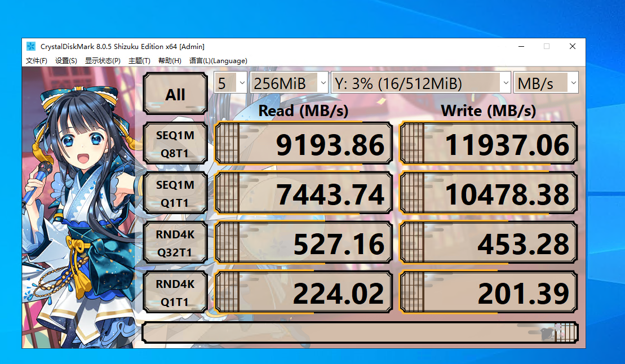
Task: Select the SEQ1M Q1T1 read result 7443.74
Action: coord(304,193)
